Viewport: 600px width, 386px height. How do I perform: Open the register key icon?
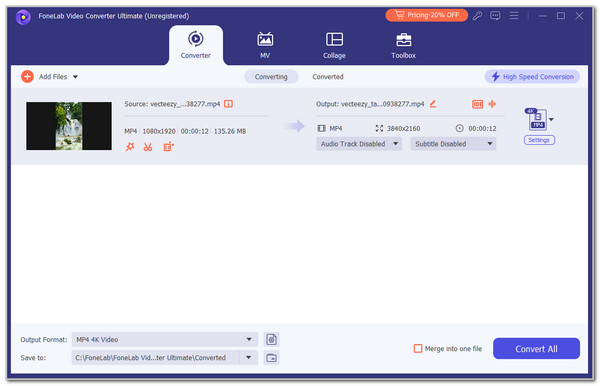[477, 16]
